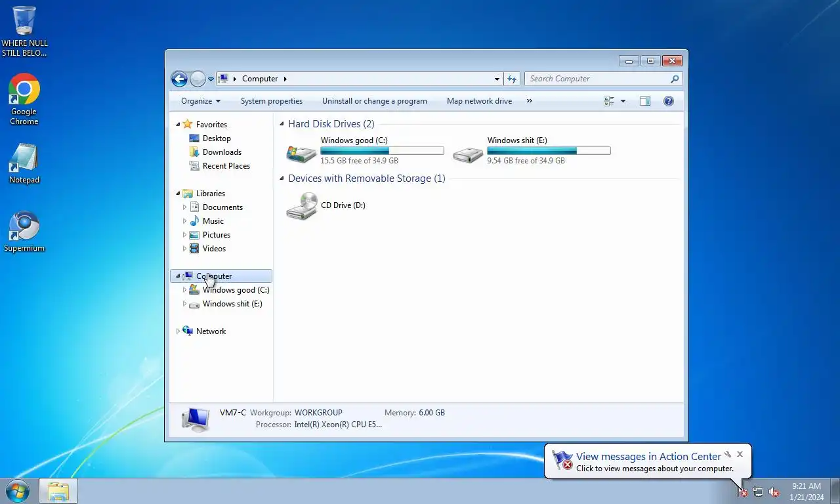This screenshot has width=840, height=504.
Task: Open Downloads under Favorites
Action: [222, 152]
